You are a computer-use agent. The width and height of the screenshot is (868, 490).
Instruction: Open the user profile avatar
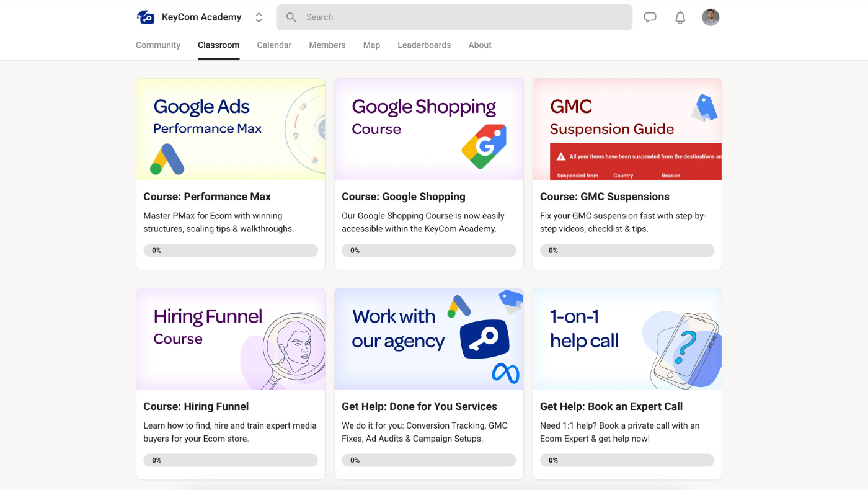(711, 17)
